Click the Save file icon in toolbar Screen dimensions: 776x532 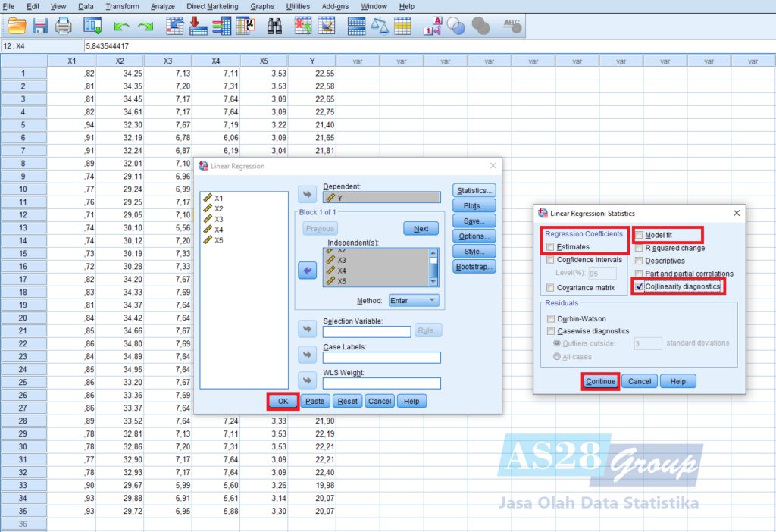tap(39, 26)
